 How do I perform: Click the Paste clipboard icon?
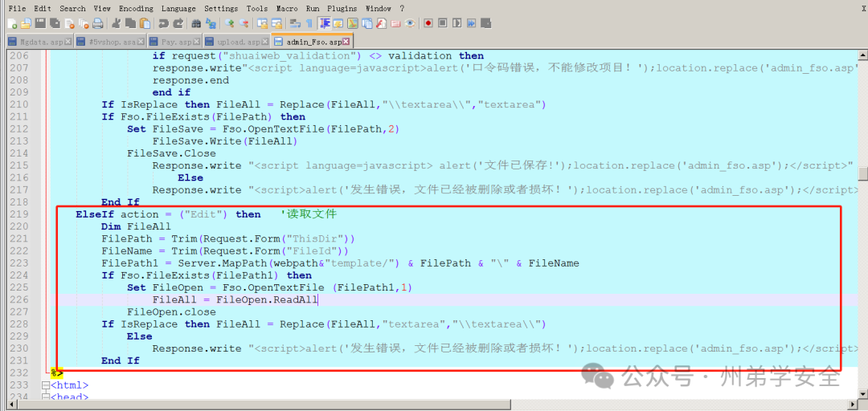(145, 23)
